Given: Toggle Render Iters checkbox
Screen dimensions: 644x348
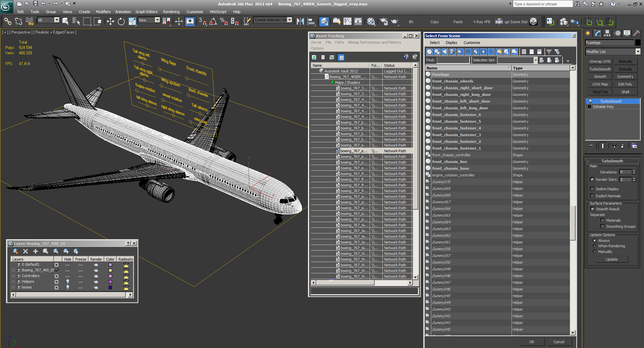Looking at the screenshot, I should pos(592,179).
